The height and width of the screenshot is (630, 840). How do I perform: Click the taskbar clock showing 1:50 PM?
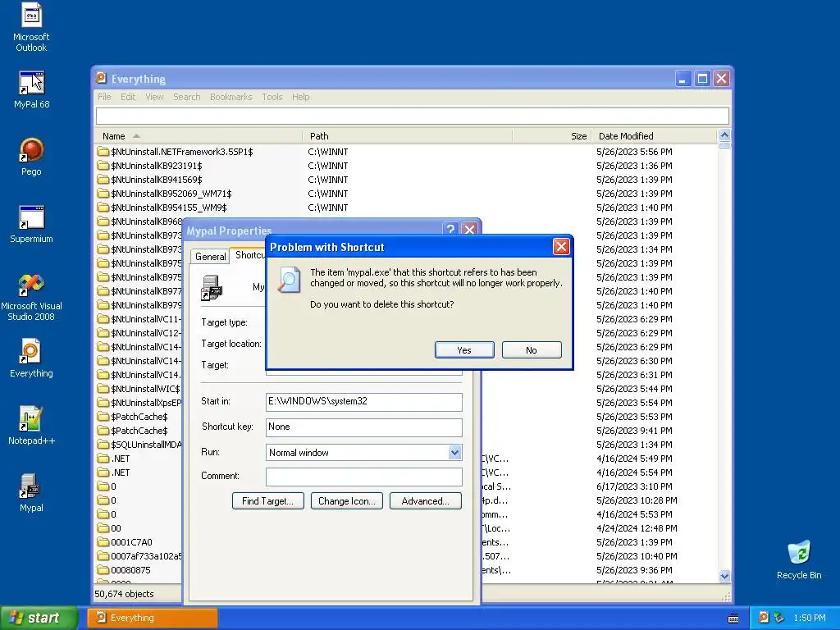pos(810,618)
